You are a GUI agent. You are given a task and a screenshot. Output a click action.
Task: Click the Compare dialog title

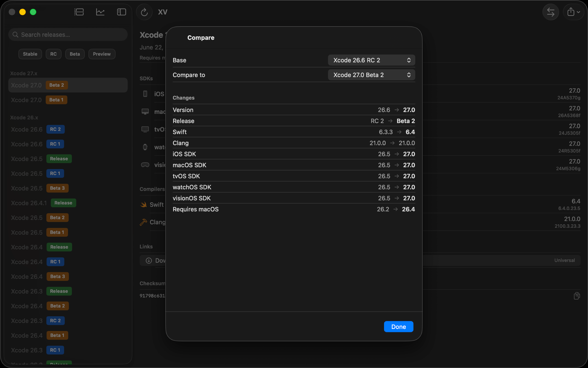201,38
